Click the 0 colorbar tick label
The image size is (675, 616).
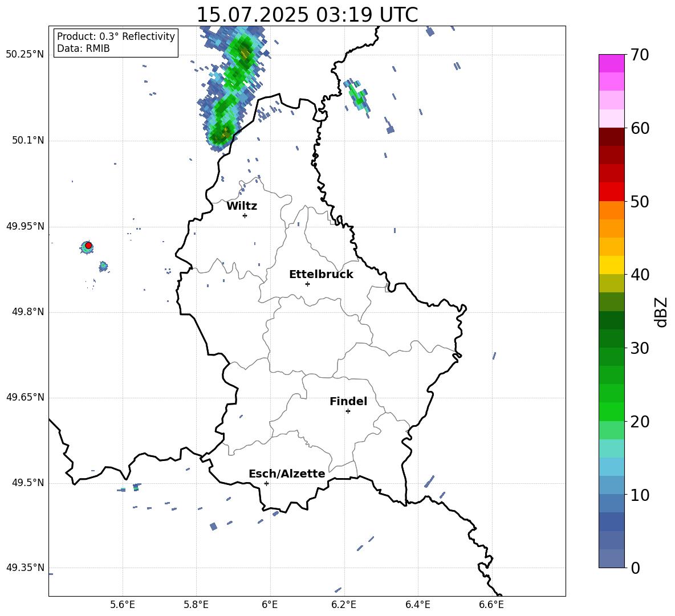[635, 568]
